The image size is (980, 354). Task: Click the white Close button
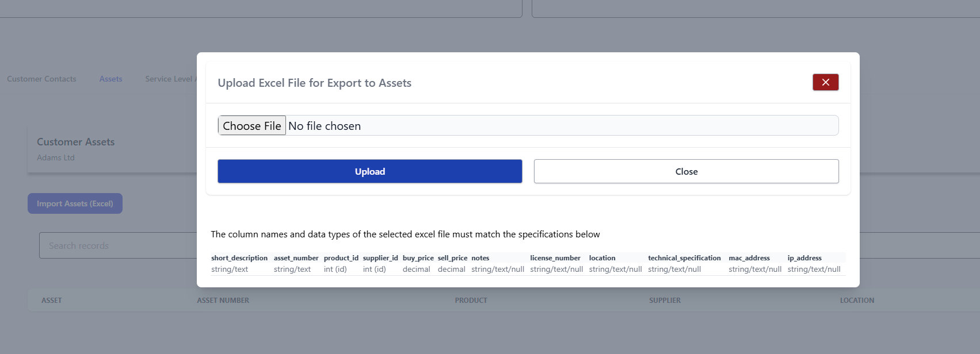coord(686,171)
